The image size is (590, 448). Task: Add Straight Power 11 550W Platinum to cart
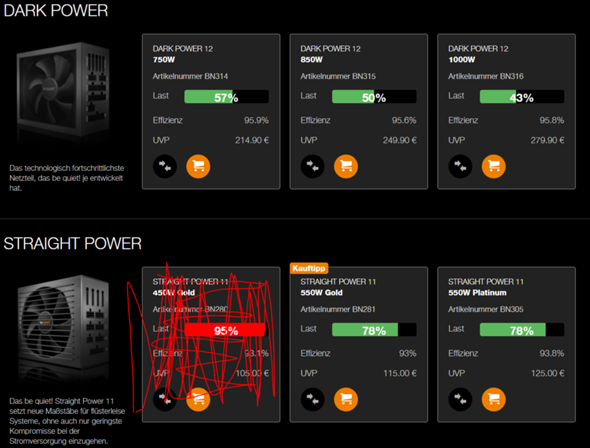[494, 399]
